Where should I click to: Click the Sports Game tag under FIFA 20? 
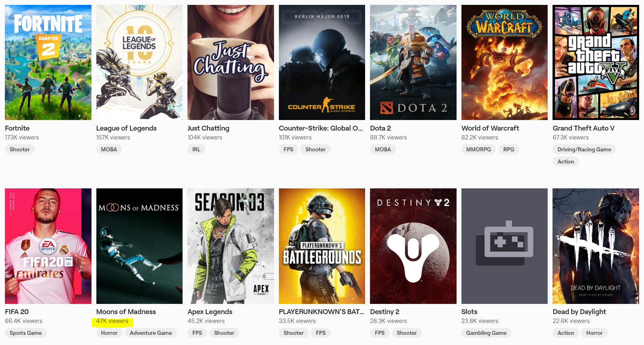(26, 333)
